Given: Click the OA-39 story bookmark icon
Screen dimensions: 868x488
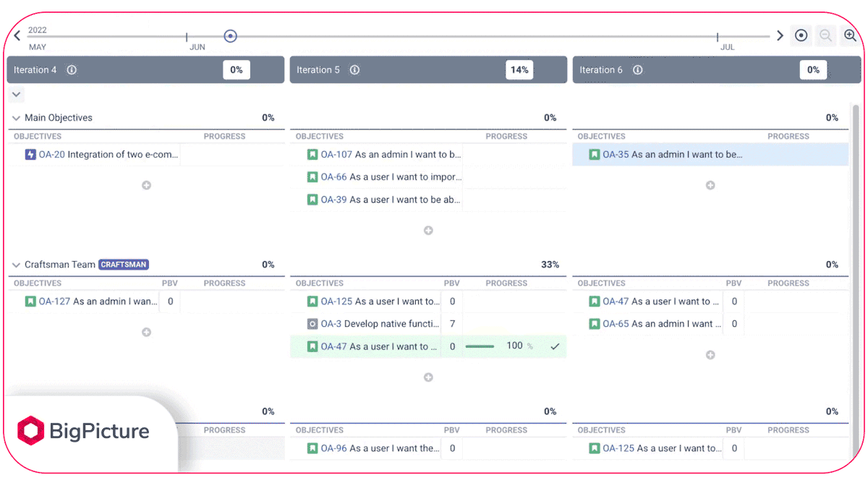Looking at the screenshot, I should click(x=312, y=200).
